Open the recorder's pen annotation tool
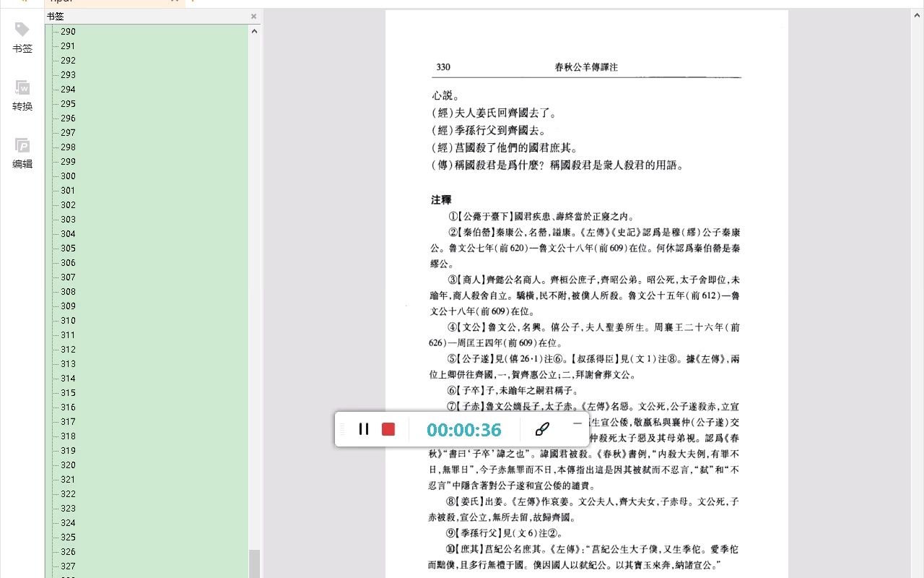924x578 pixels. 543,429
